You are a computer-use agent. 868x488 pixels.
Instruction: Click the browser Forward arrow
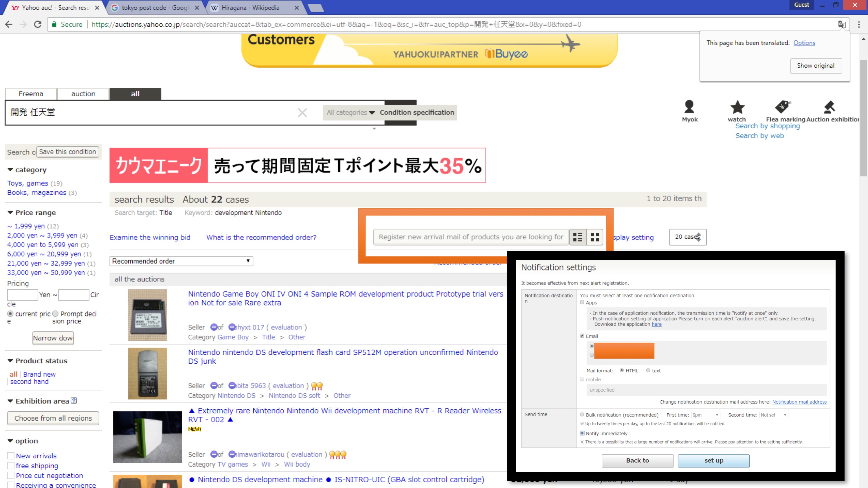pos(23,24)
